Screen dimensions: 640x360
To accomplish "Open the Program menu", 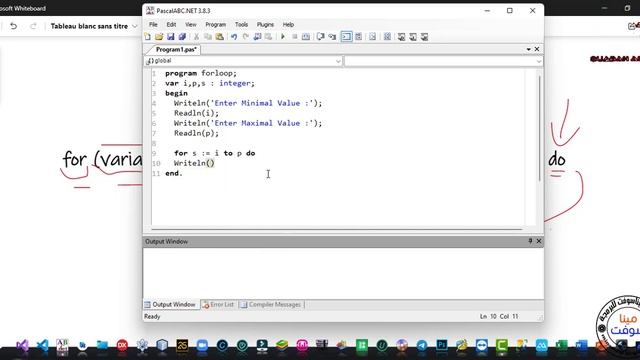I will click(x=216, y=24).
